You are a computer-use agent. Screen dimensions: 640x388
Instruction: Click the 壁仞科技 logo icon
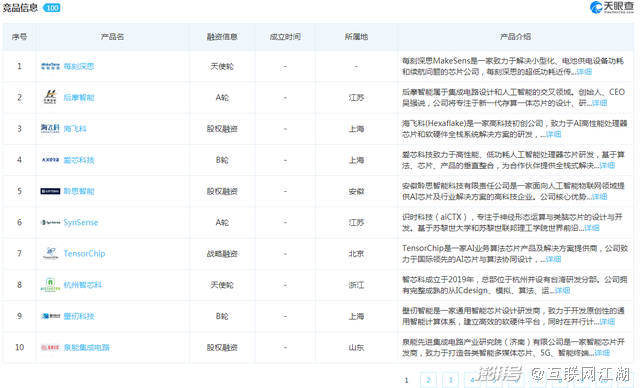[x=50, y=316]
